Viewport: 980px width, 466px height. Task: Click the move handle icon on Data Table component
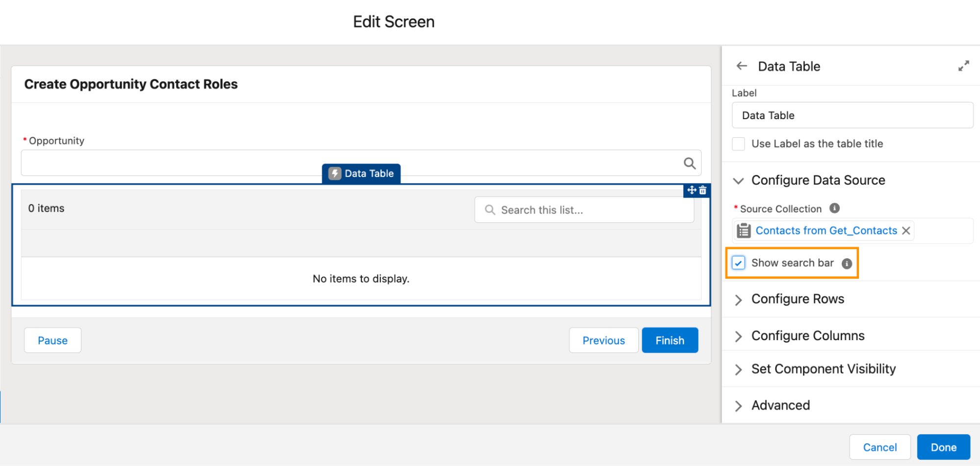pos(692,190)
